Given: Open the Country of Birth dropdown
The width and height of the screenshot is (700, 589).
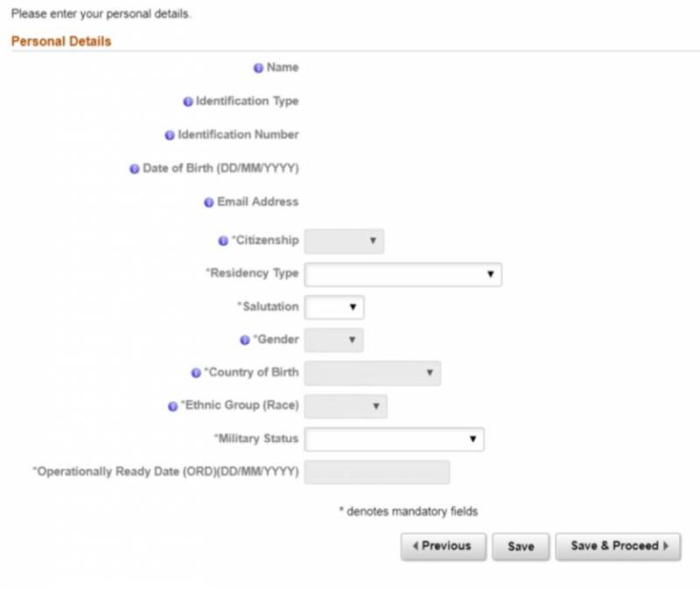Looking at the screenshot, I should point(372,373).
